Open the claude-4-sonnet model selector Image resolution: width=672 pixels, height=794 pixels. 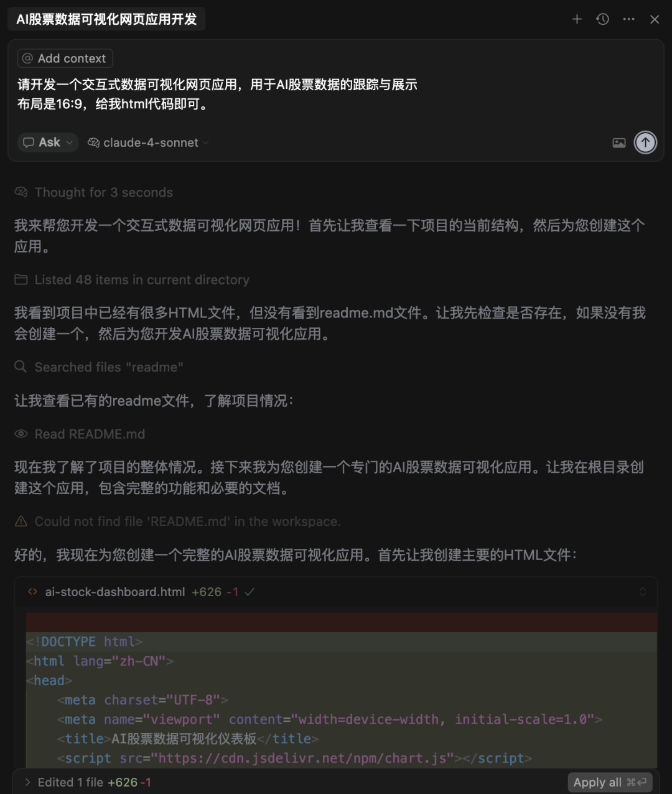(148, 142)
